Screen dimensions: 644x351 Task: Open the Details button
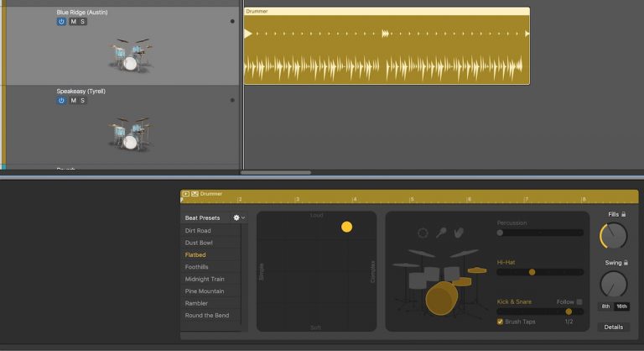[x=614, y=327]
